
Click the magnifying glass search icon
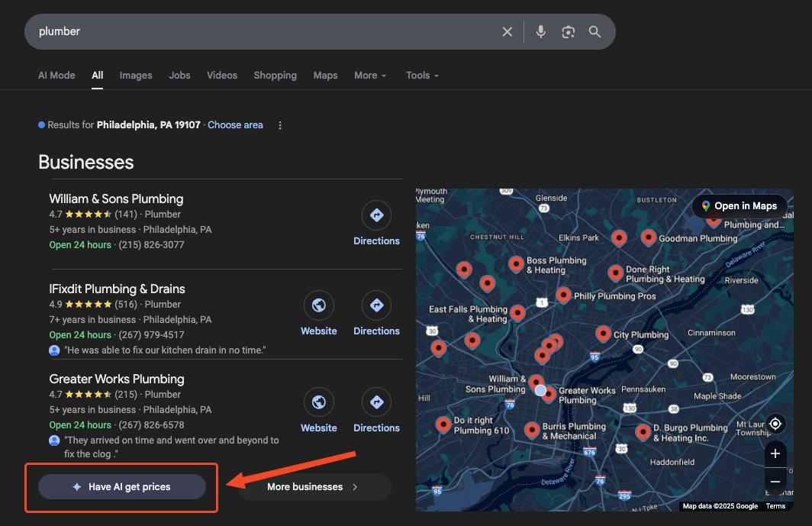point(595,31)
